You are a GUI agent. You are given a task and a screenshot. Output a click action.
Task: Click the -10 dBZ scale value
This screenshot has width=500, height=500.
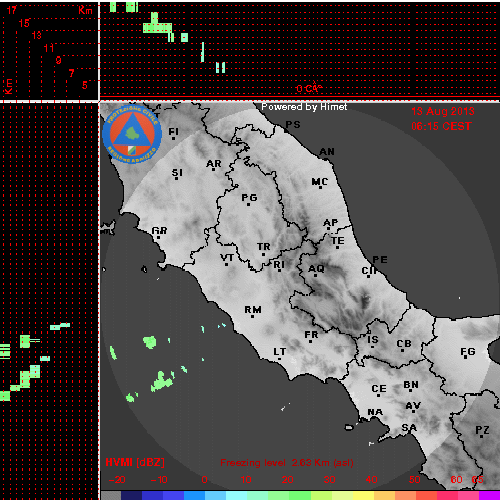click(x=159, y=480)
